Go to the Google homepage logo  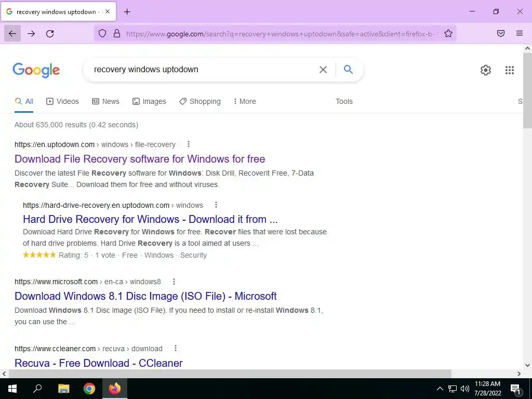point(36,70)
